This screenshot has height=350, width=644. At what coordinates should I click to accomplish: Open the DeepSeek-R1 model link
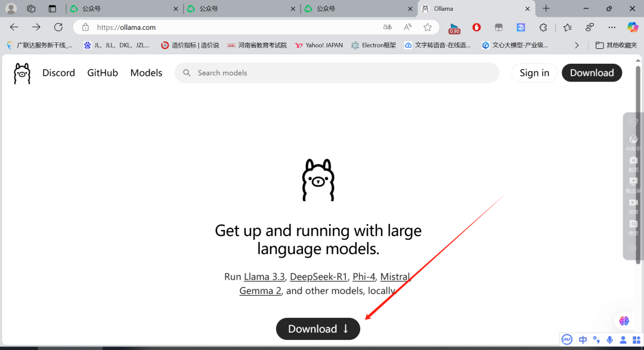tap(318, 277)
